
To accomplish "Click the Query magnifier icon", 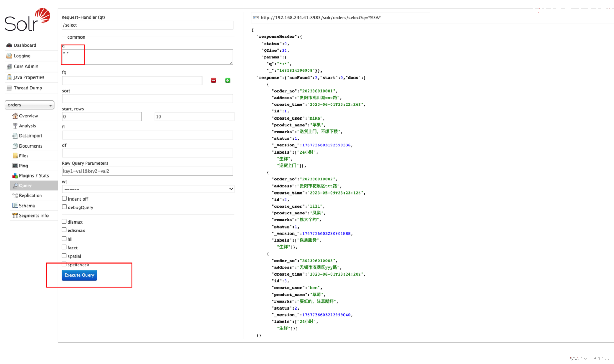I will 15,185.
